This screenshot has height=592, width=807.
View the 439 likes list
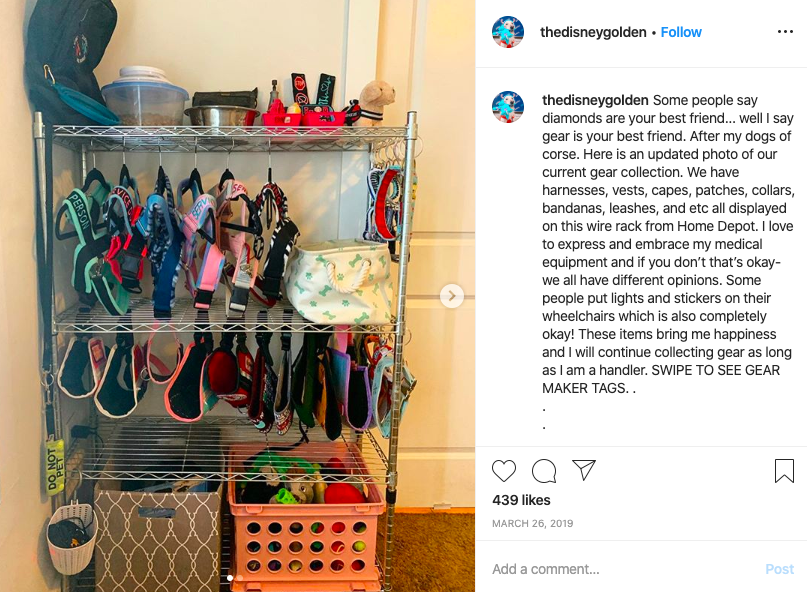click(x=521, y=500)
